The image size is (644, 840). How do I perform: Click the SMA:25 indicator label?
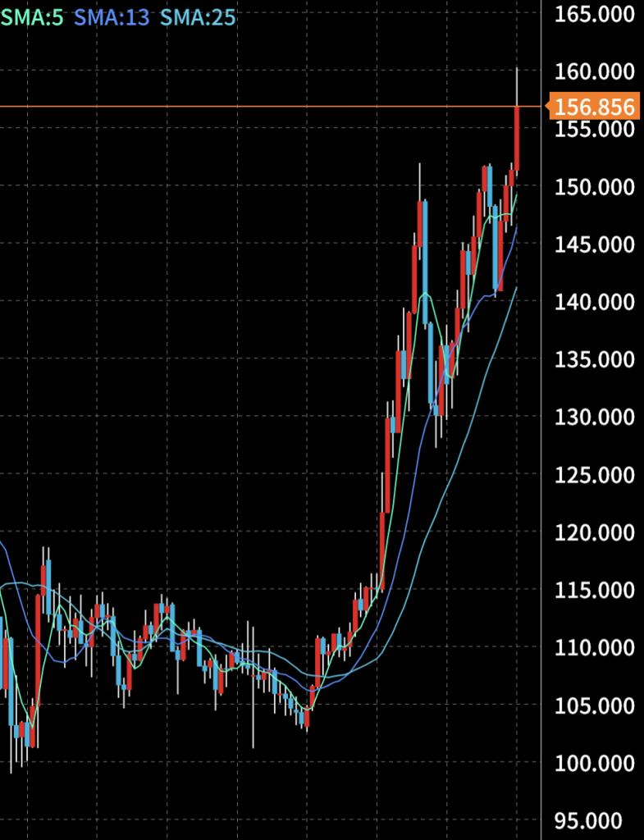click(198, 18)
